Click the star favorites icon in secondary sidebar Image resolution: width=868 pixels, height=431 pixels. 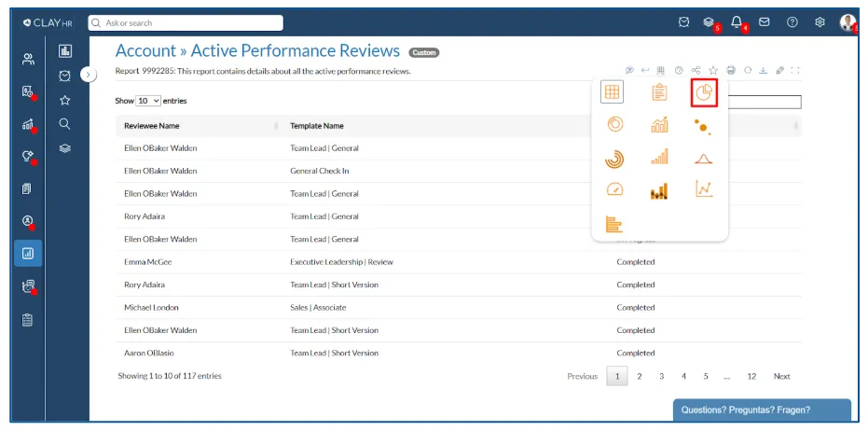64,100
